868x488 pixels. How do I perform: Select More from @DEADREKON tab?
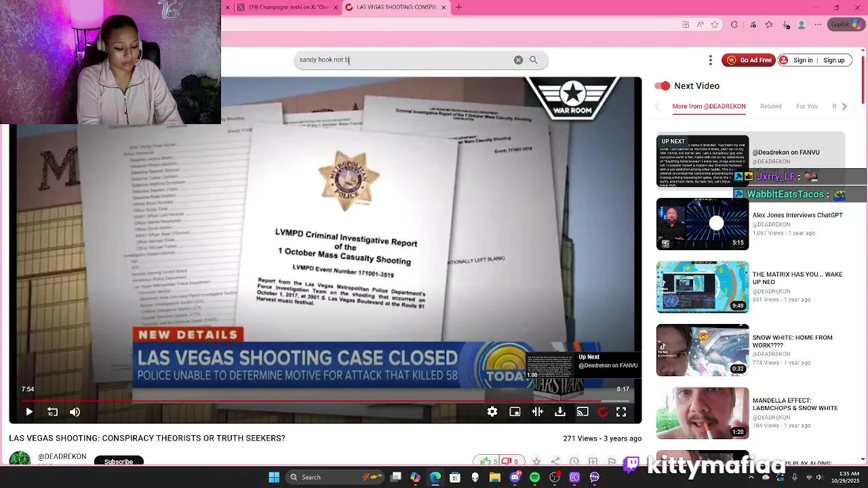(709, 106)
